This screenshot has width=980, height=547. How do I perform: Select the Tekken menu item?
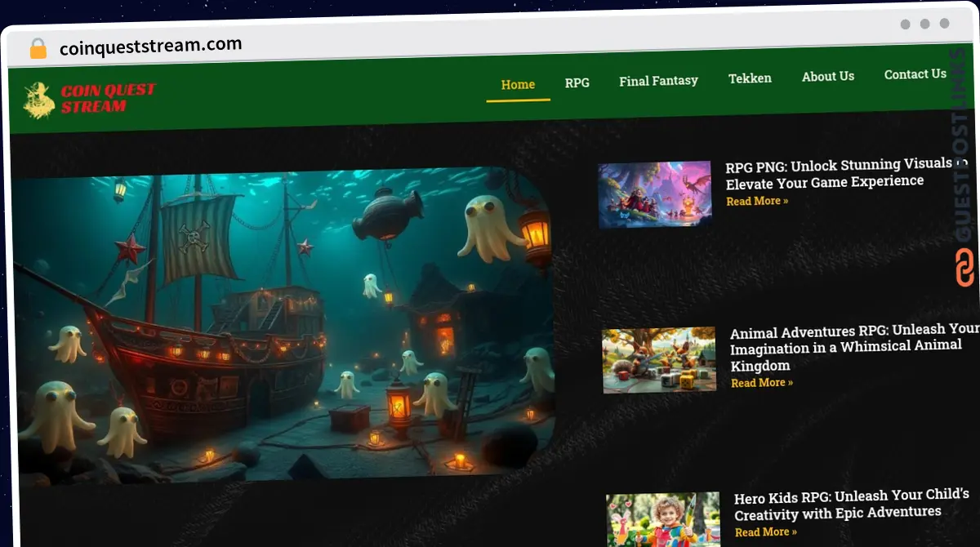point(750,78)
